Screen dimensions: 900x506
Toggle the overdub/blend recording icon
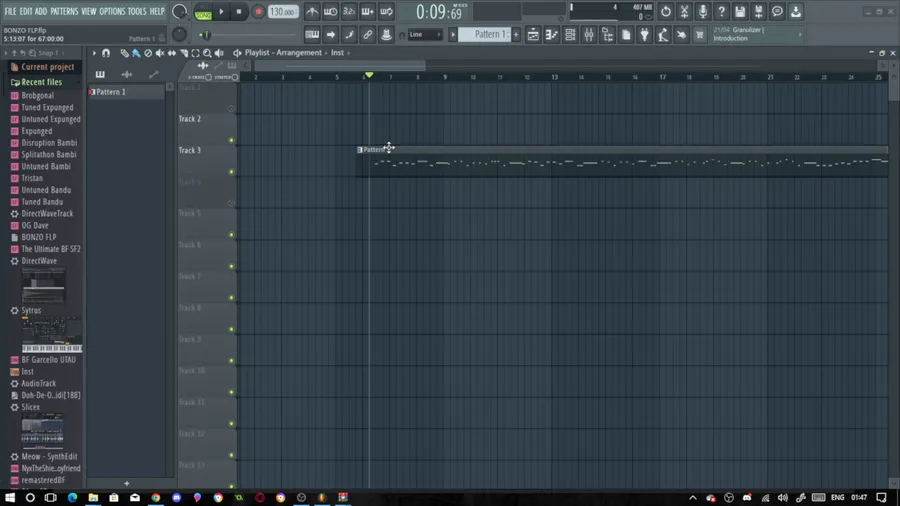pyautogui.click(x=367, y=11)
